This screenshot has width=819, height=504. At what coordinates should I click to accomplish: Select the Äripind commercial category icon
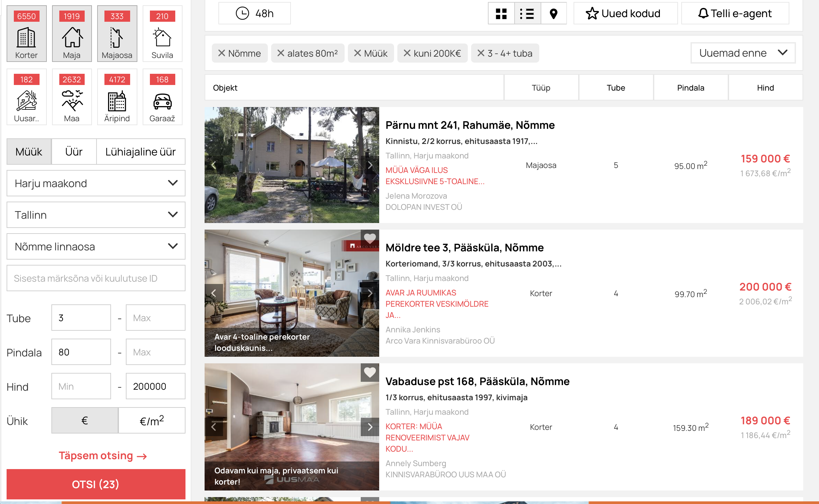click(117, 97)
